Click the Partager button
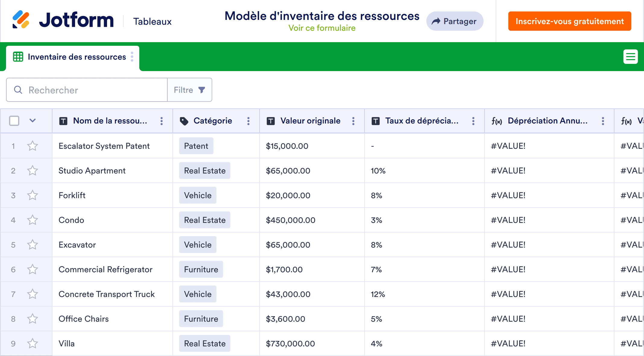The width and height of the screenshot is (644, 356). click(455, 21)
